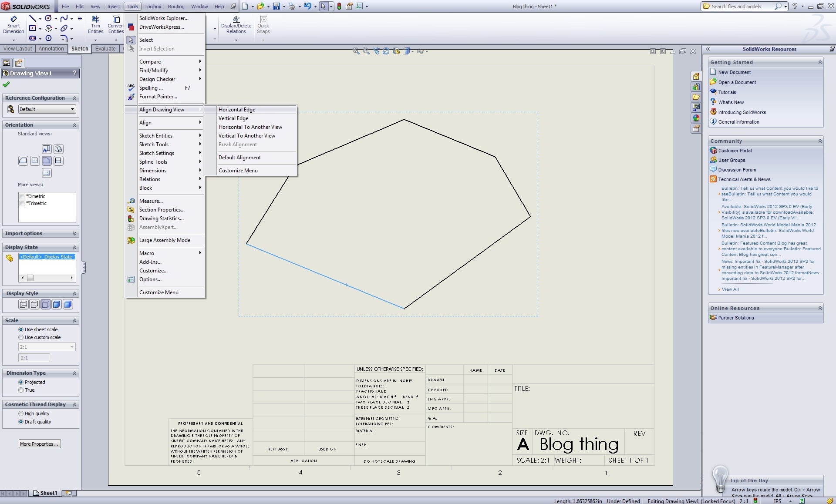Click the AssemblyXpert icon
Image resolution: width=836 pixels, height=504 pixels.
131,227
